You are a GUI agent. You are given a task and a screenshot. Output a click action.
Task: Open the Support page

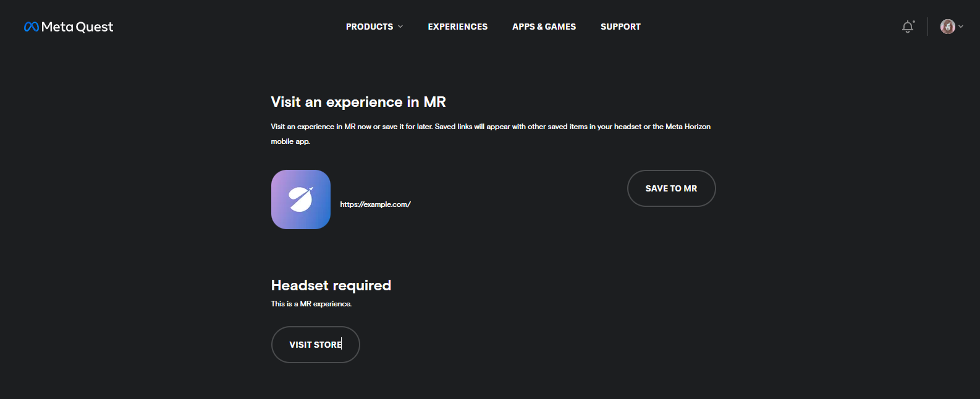point(620,27)
